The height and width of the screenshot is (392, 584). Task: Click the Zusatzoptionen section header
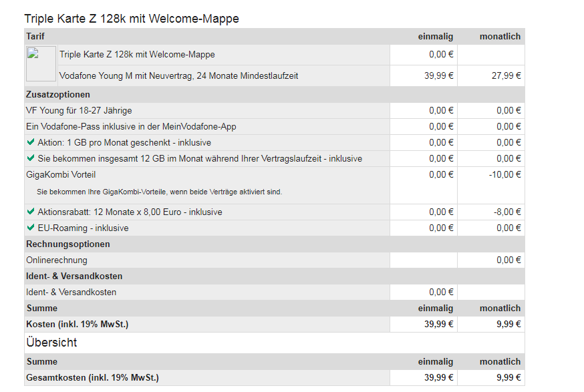pos(58,95)
